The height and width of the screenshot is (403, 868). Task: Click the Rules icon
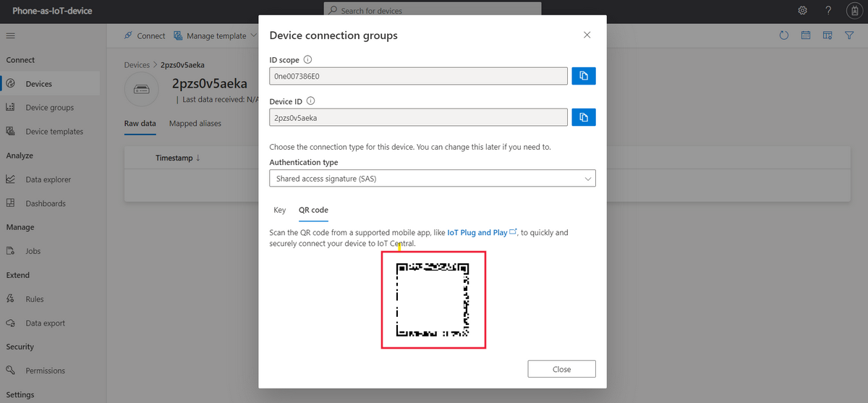coord(11,298)
